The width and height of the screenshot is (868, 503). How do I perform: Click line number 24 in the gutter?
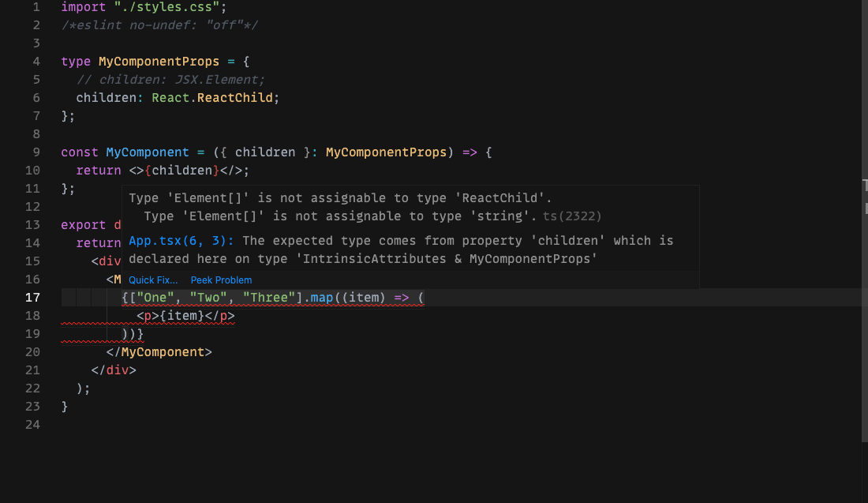point(32,425)
